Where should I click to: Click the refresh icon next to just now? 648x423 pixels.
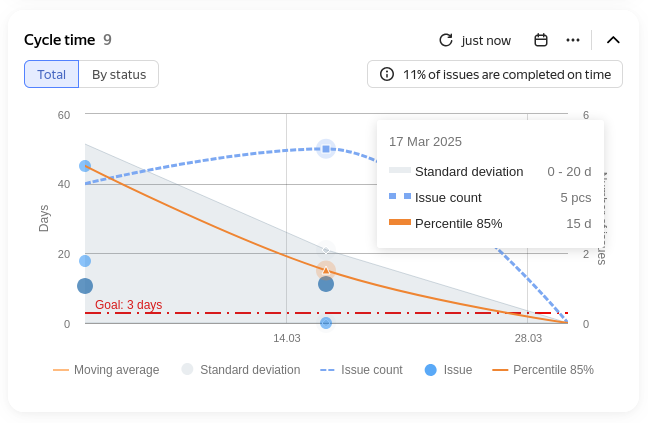pos(446,40)
